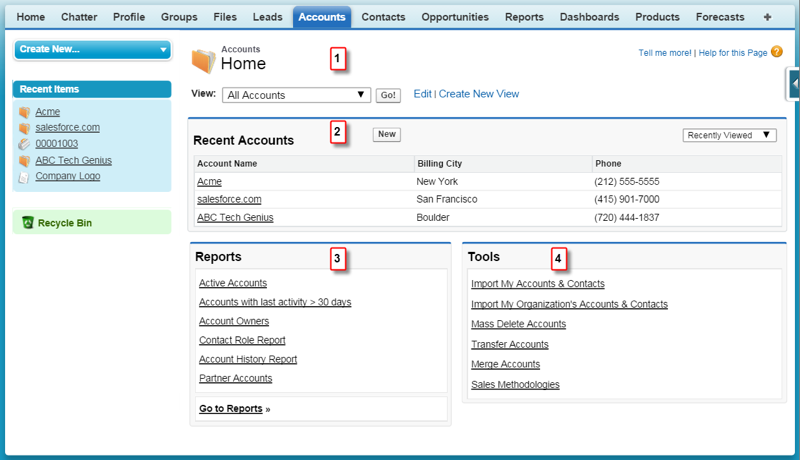Click the Go! button next to View

click(388, 95)
